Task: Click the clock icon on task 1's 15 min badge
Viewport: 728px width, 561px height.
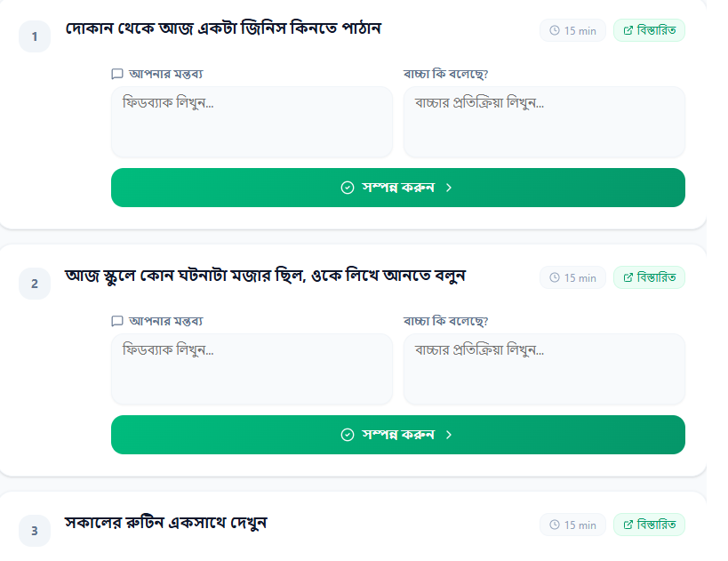Action: [555, 29]
